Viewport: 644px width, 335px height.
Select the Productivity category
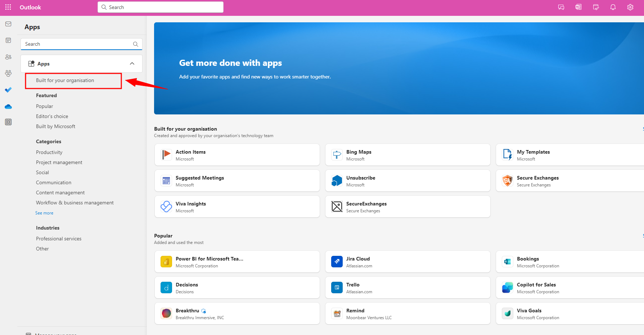[x=49, y=153]
